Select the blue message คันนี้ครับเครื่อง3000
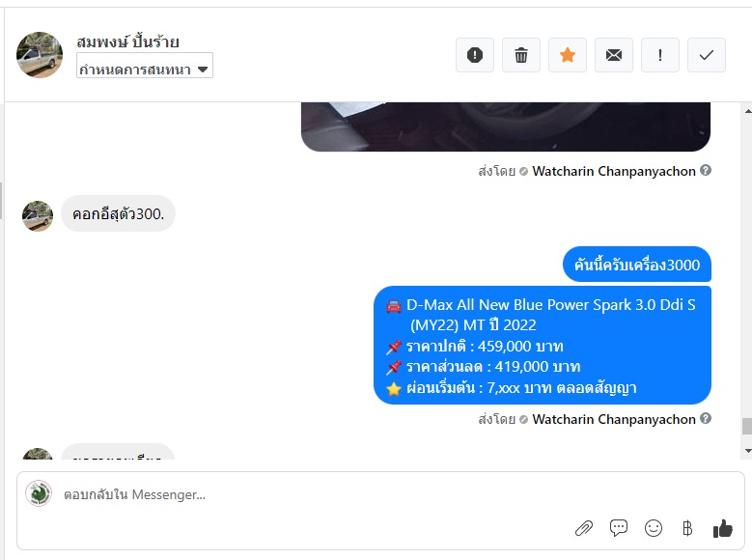This screenshot has height=560, width=752. [x=637, y=265]
